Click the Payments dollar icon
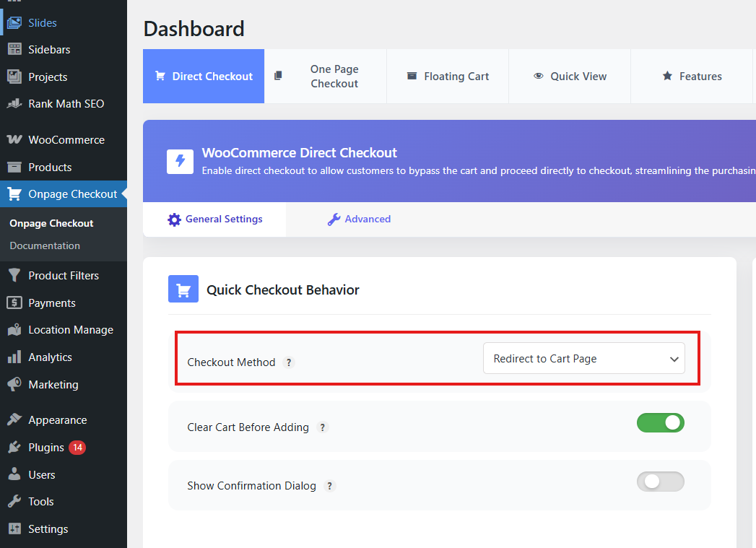756x548 pixels. coord(14,303)
